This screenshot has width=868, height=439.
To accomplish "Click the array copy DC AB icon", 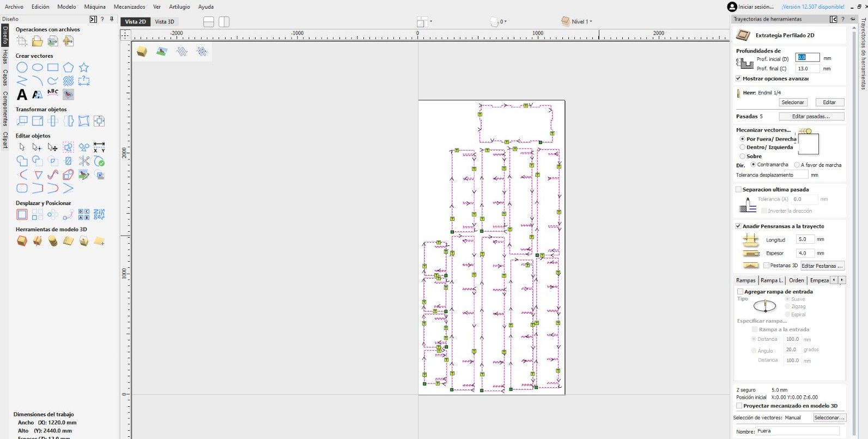I will coord(84,214).
